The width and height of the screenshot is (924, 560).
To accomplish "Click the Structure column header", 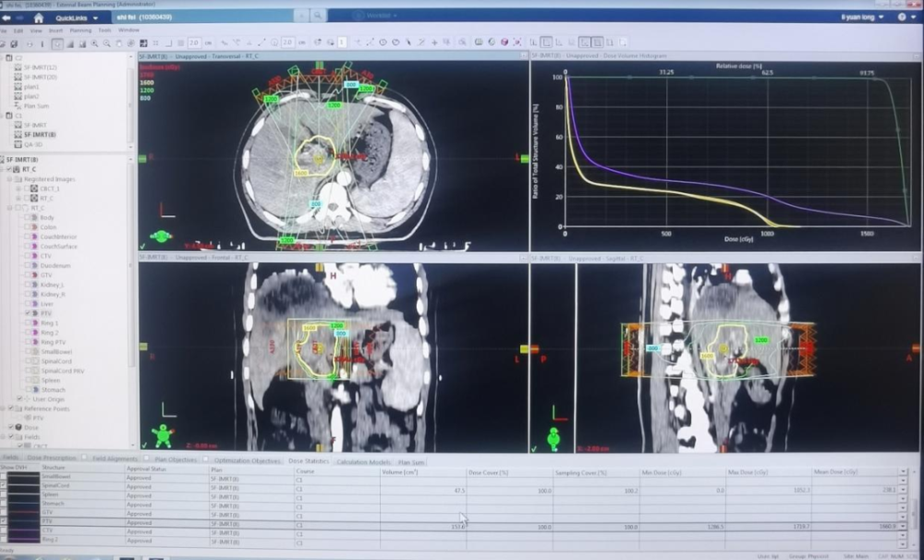I will (x=82, y=468).
